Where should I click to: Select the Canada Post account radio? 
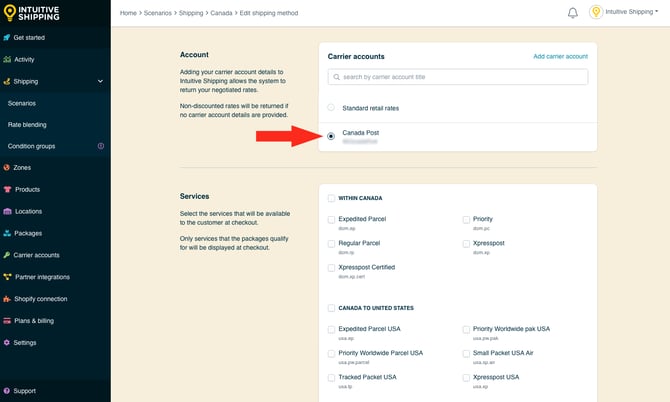click(x=331, y=136)
